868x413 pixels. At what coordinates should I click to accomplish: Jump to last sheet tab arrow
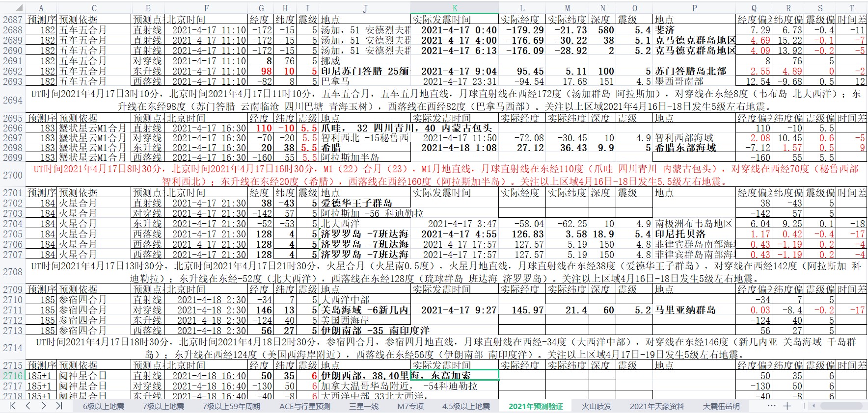(x=59, y=406)
